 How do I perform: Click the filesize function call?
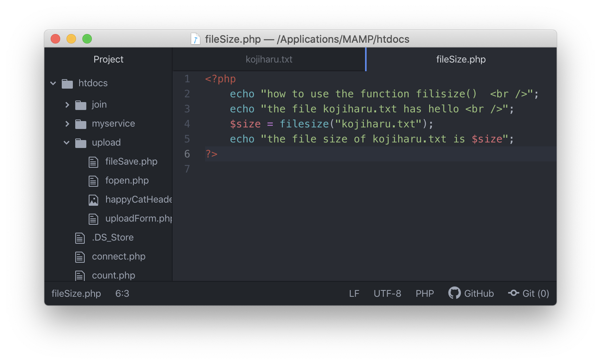[304, 124]
